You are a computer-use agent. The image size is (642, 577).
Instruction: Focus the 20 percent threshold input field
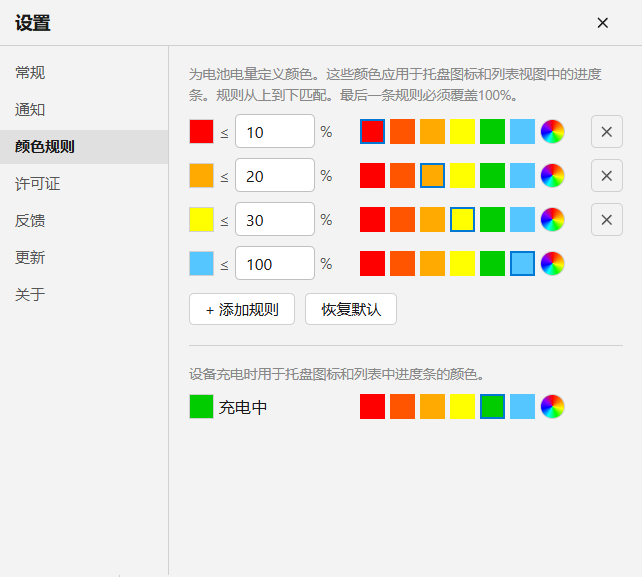pos(275,176)
